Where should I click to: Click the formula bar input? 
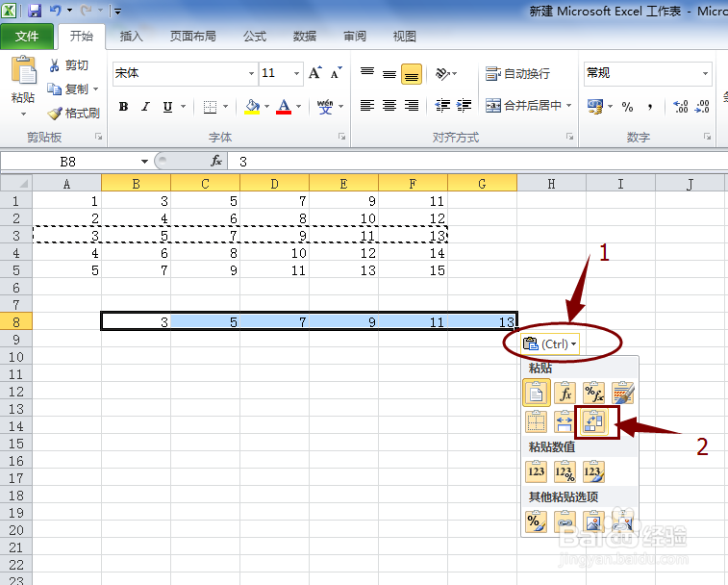[478, 162]
